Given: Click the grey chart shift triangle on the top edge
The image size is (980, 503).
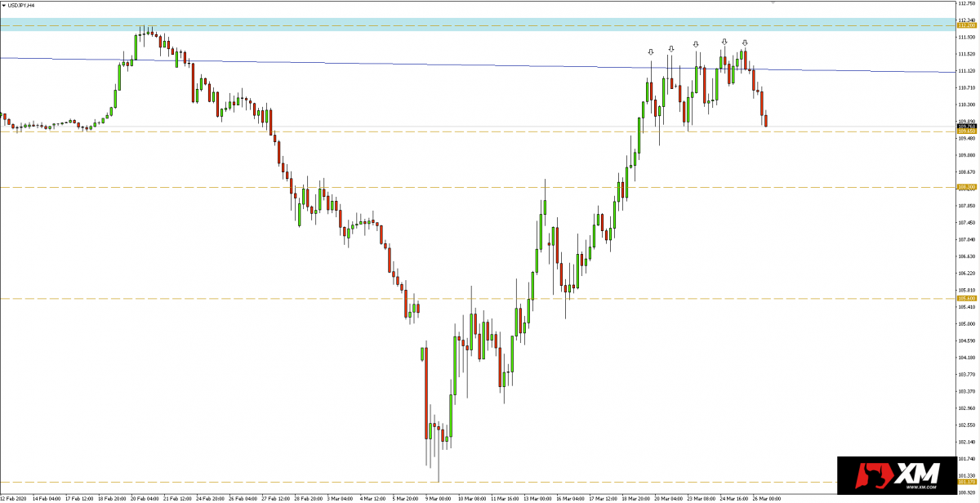Looking at the screenshot, I should point(773,2).
